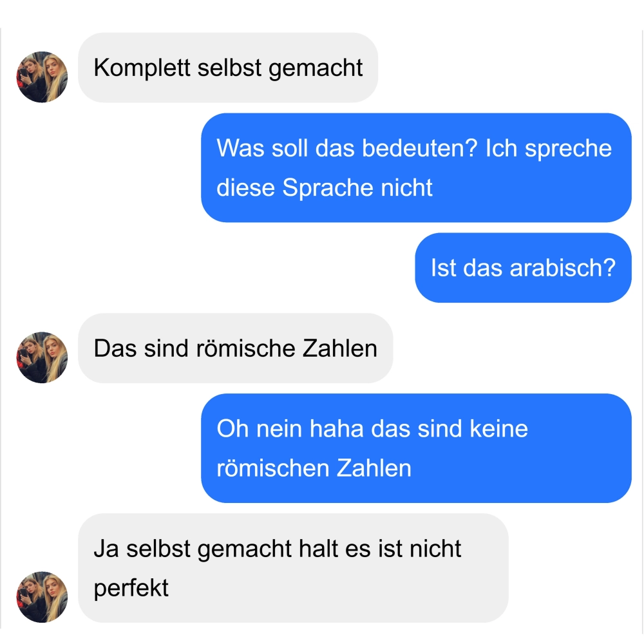Viewport: 644px width, 644px height.
Task: Click the word "haha" in the blue reply
Action: (336, 428)
